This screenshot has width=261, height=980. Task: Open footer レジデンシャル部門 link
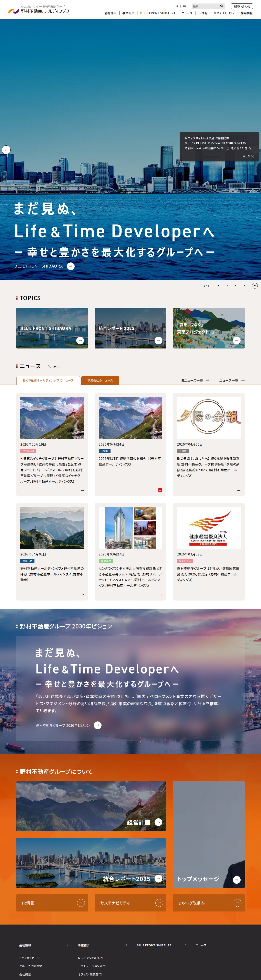(x=90, y=958)
